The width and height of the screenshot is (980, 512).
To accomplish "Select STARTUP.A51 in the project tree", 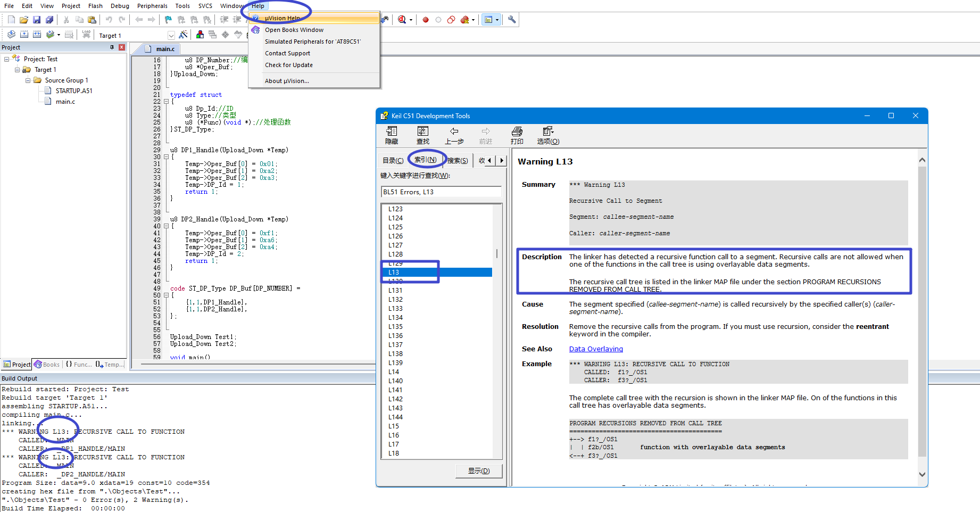I will tap(74, 91).
